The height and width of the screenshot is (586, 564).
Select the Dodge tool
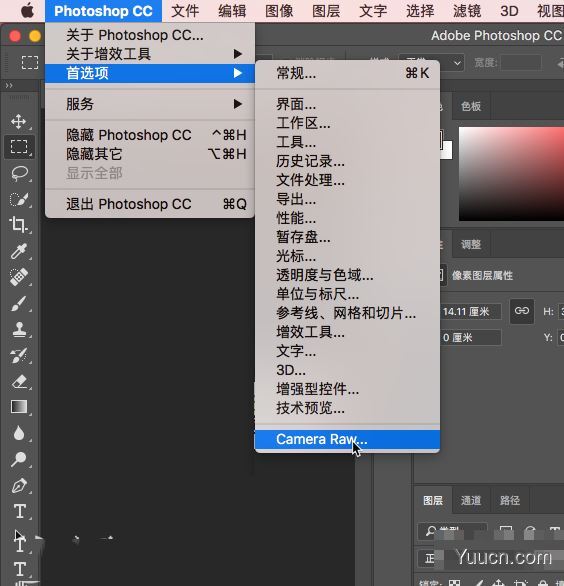pyautogui.click(x=19, y=459)
